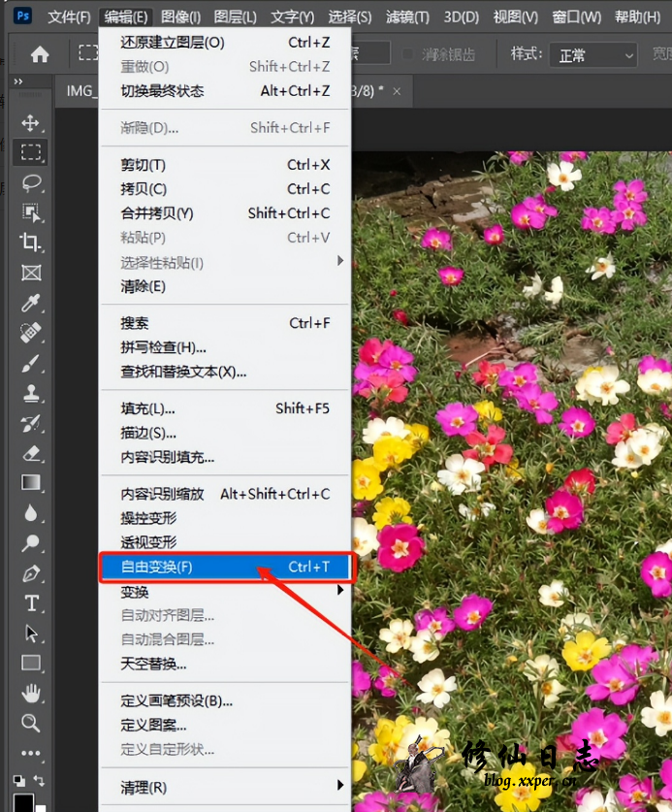Open the 样式 style dropdown
Image resolution: width=672 pixels, height=812 pixels.
(x=593, y=54)
